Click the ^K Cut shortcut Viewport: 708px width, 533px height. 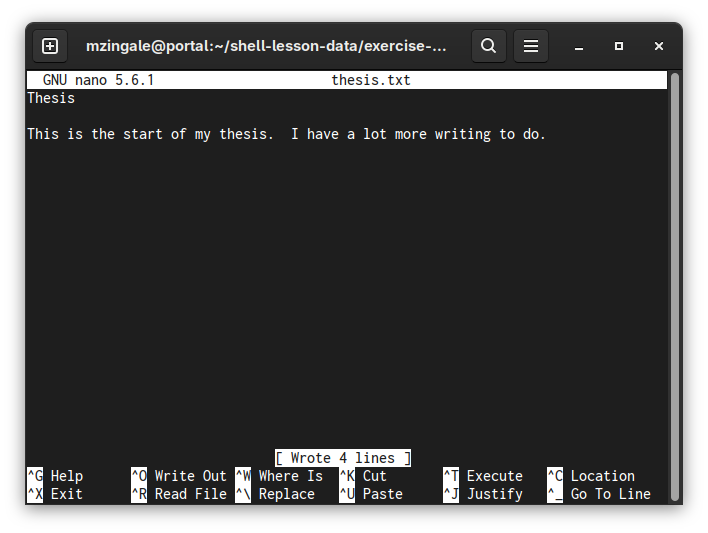coord(364,476)
